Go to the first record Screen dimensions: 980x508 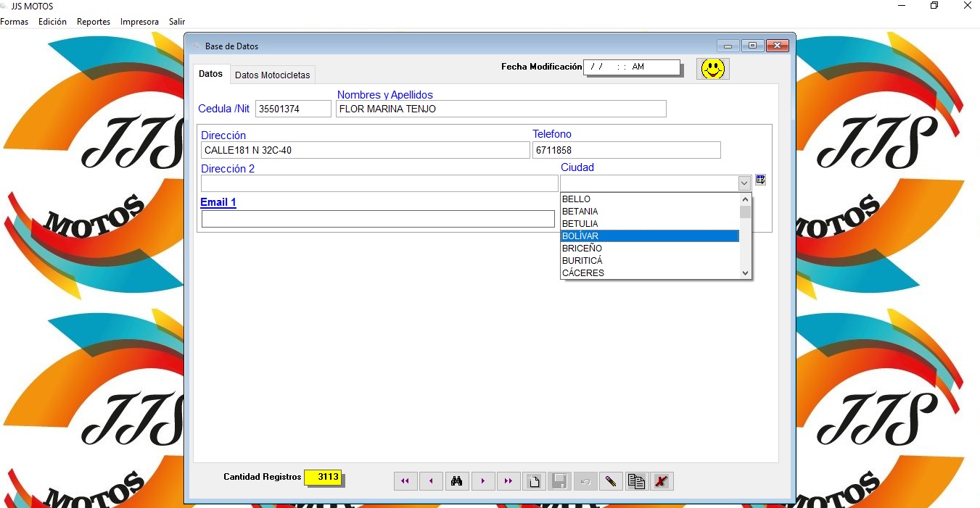coord(405,481)
